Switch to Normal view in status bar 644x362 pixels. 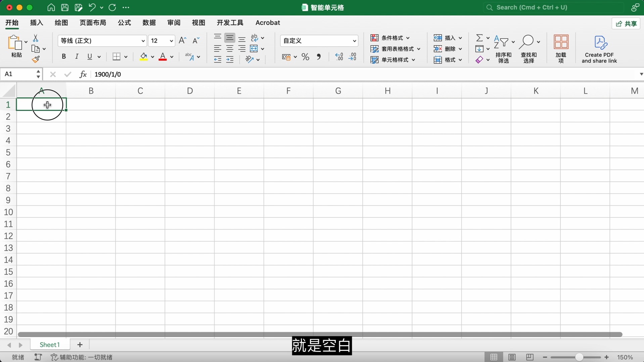pos(494,357)
